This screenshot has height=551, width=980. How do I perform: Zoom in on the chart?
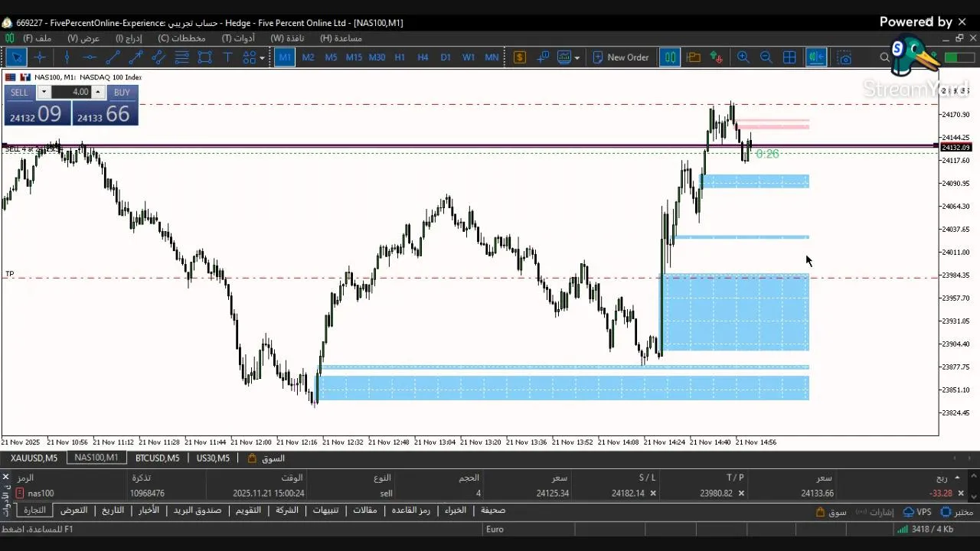[743, 57]
